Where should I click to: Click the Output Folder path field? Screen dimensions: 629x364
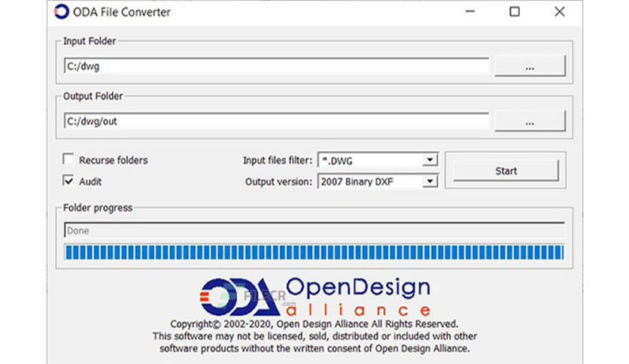(276, 121)
